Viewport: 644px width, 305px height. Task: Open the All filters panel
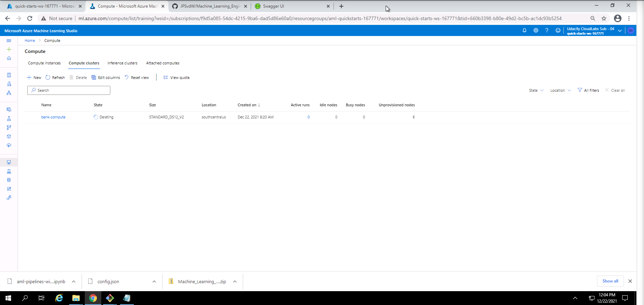point(588,90)
